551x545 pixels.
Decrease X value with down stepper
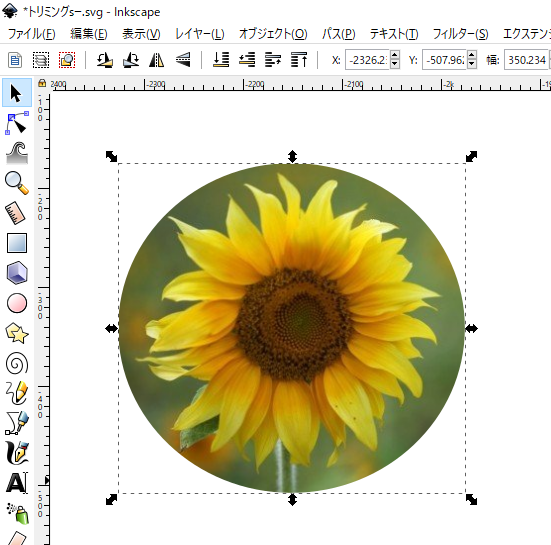coord(395,65)
